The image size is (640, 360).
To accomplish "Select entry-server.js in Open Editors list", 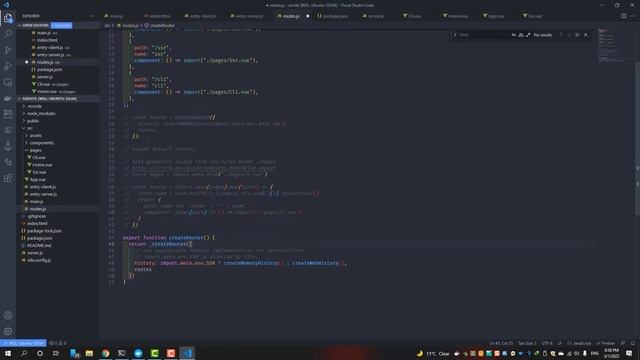I will click(x=50, y=55).
